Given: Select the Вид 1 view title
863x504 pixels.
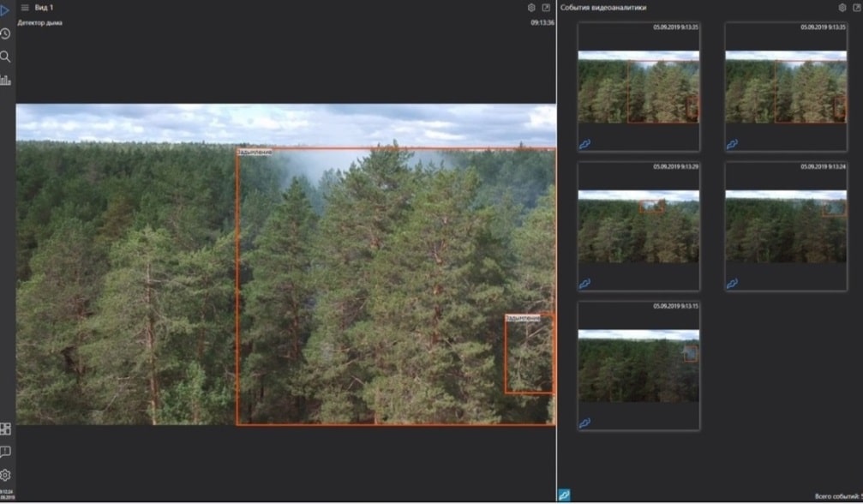Looking at the screenshot, I should pos(45,8).
